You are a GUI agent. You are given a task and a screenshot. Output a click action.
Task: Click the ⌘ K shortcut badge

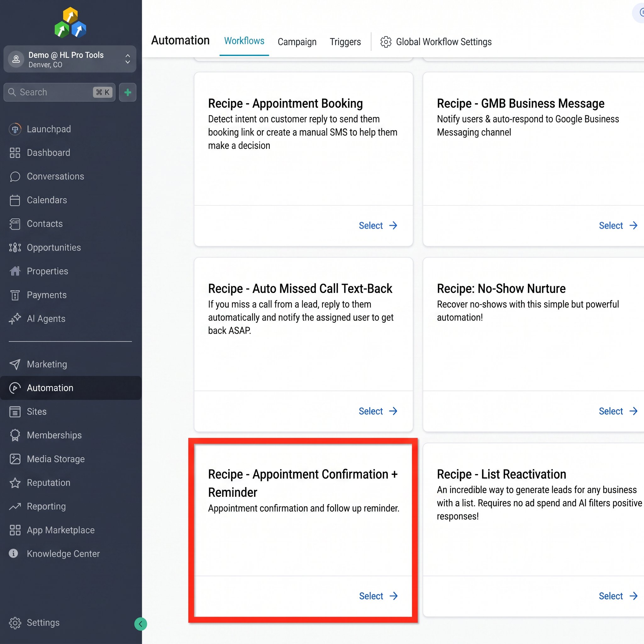click(103, 92)
